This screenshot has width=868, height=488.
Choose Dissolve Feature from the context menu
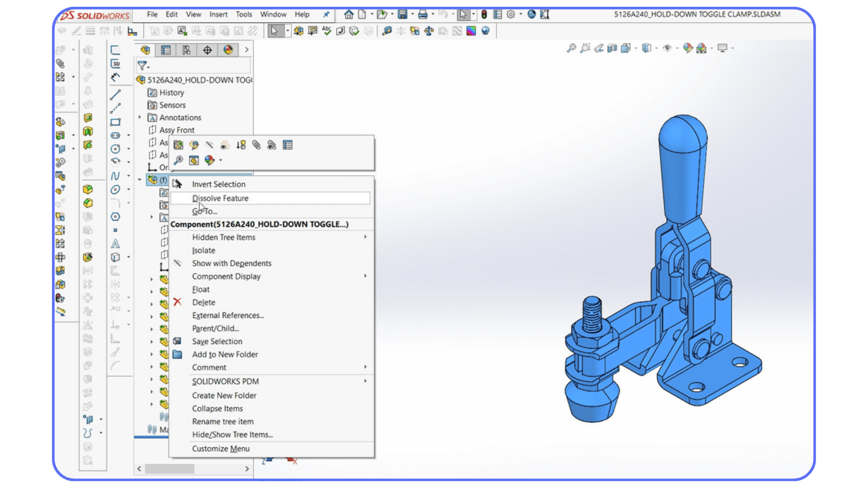point(220,198)
